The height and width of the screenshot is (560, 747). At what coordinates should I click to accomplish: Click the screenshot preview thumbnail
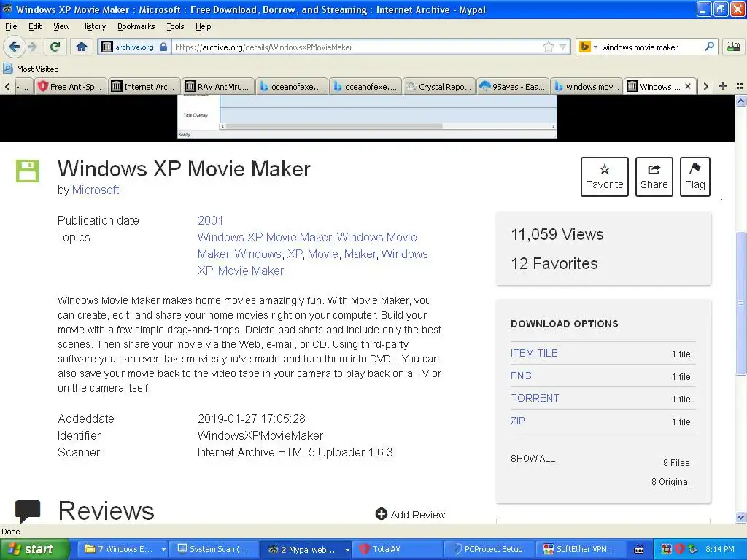[x=367, y=117]
